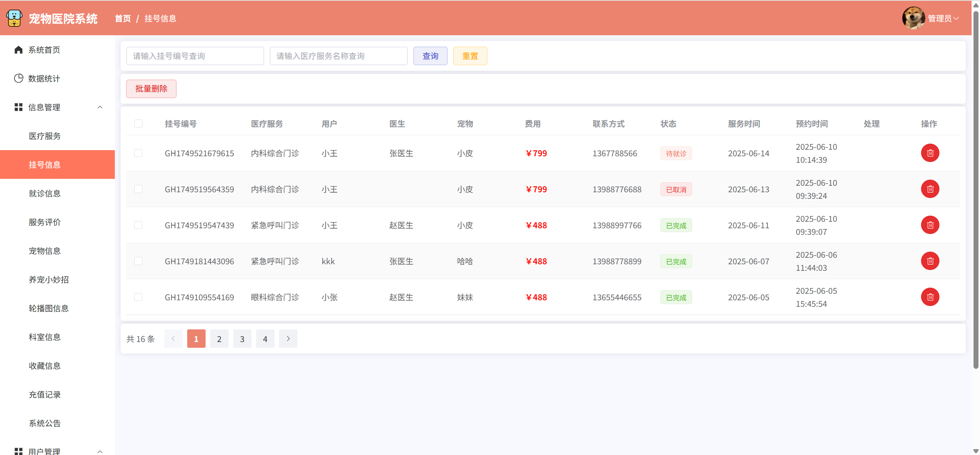Delete 小张's 眼科综合门诊 registration
The image size is (980, 455).
930,297
